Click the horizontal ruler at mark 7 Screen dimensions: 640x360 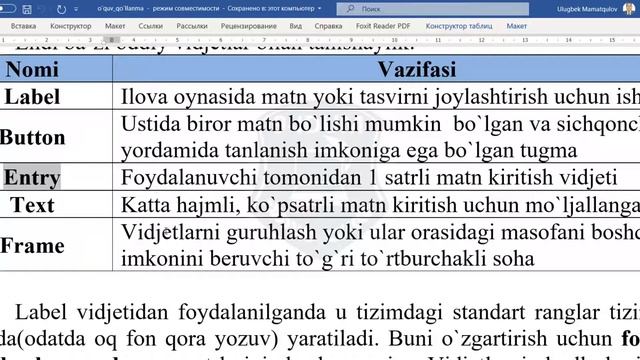pos(264,40)
